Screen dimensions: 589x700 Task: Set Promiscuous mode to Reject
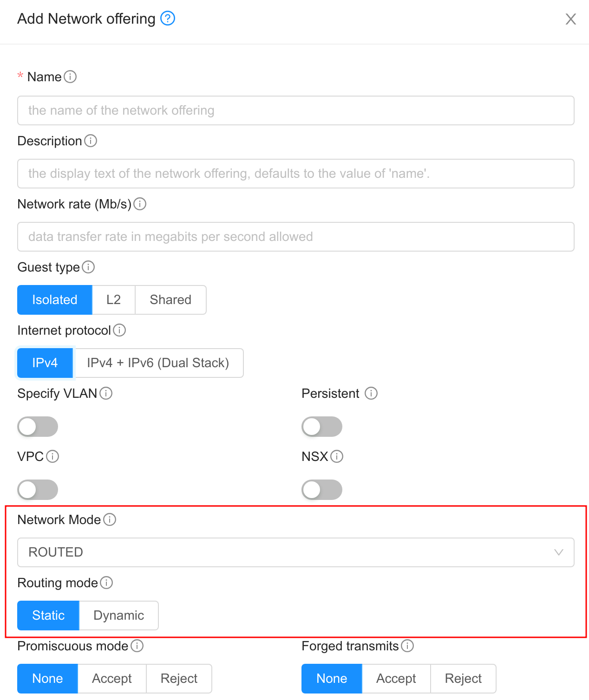[x=178, y=678]
